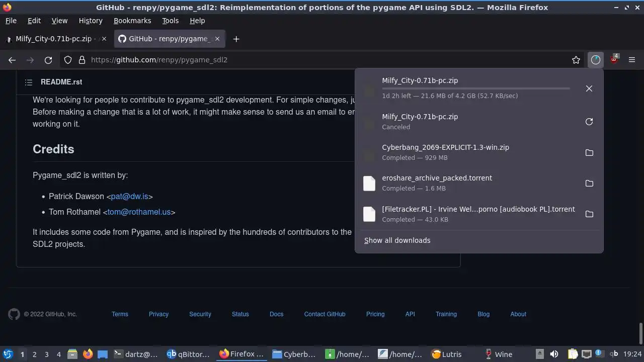Click the Filetracker.PL torrent file icon

[x=369, y=214]
